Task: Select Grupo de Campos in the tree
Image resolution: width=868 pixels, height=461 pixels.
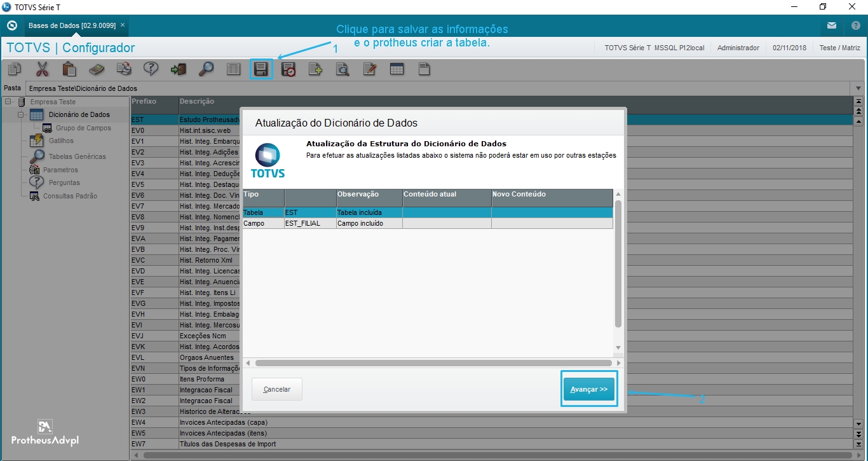Action: point(83,128)
